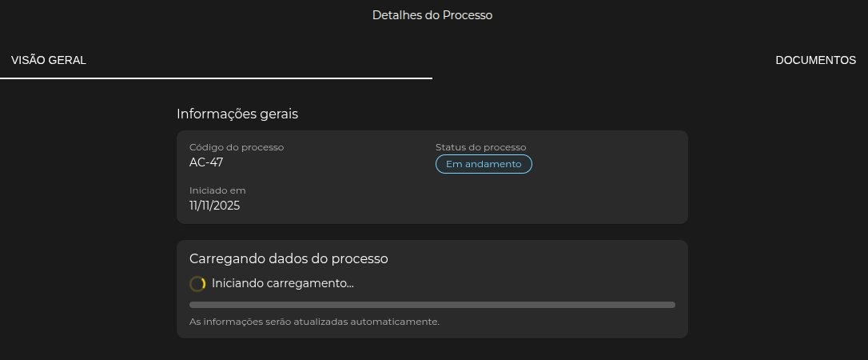Click the right end of the progress bar
The width and height of the screenshot is (868, 360).
coord(671,305)
